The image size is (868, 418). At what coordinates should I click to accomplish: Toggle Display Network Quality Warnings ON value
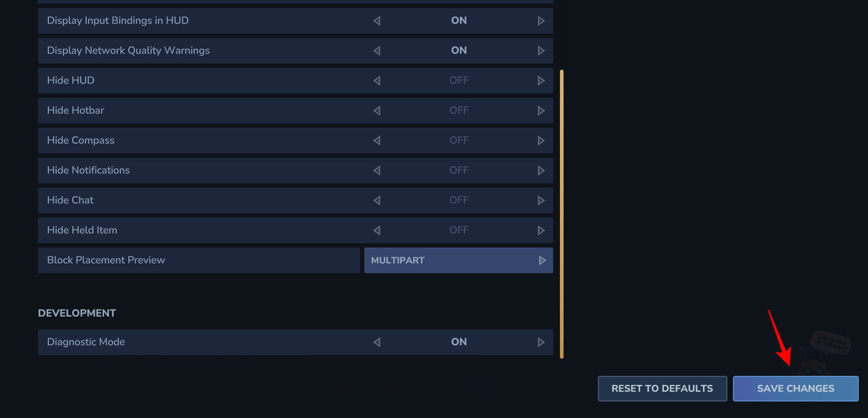click(458, 51)
